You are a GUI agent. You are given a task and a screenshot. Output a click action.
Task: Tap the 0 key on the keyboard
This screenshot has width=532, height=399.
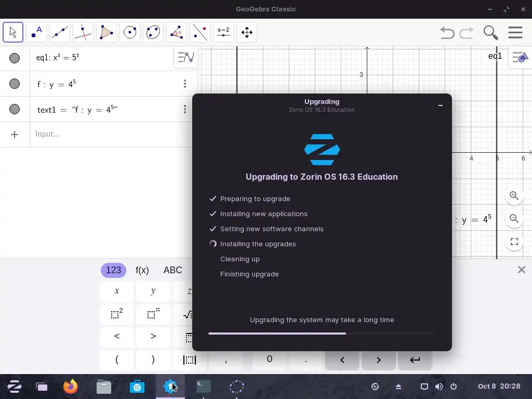tap(270, 360)
